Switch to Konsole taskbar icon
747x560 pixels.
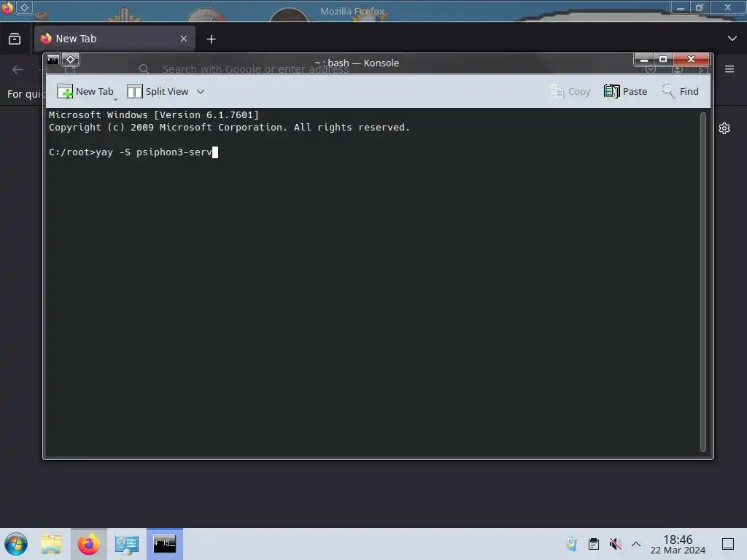point(165,544)
